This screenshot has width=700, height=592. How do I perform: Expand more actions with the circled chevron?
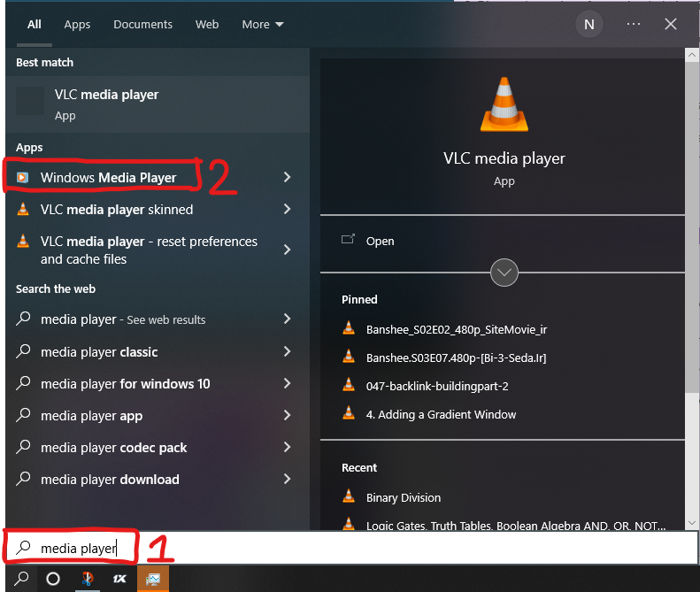504,273
